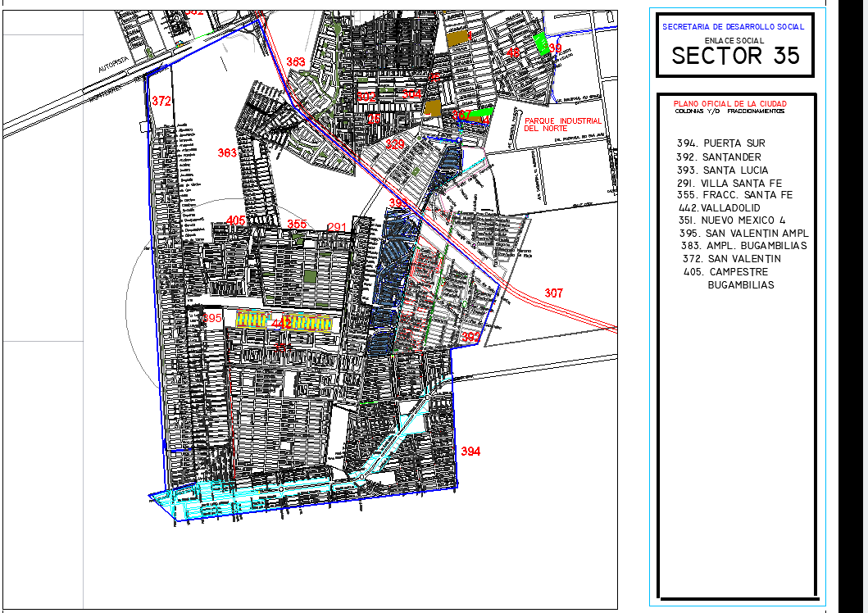Click the red 291 label on the map
This screenshot has height=613, width=868.
coord(337,227)
